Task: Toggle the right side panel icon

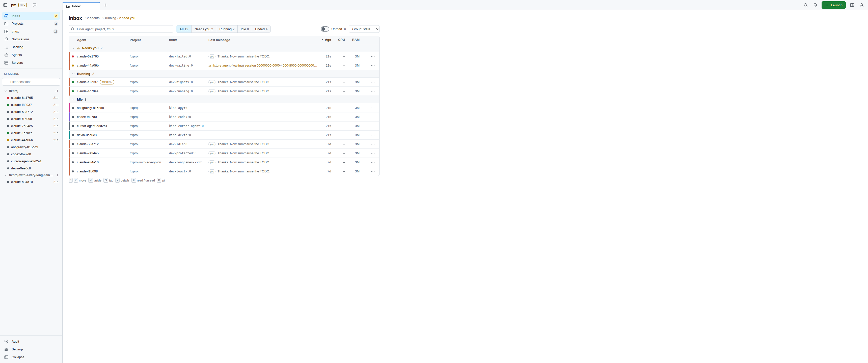Action: point(852,5)
